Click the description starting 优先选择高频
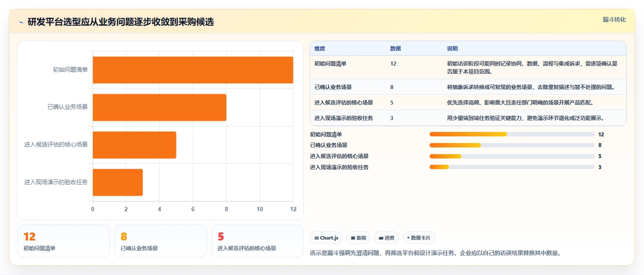 coord(520,103)
